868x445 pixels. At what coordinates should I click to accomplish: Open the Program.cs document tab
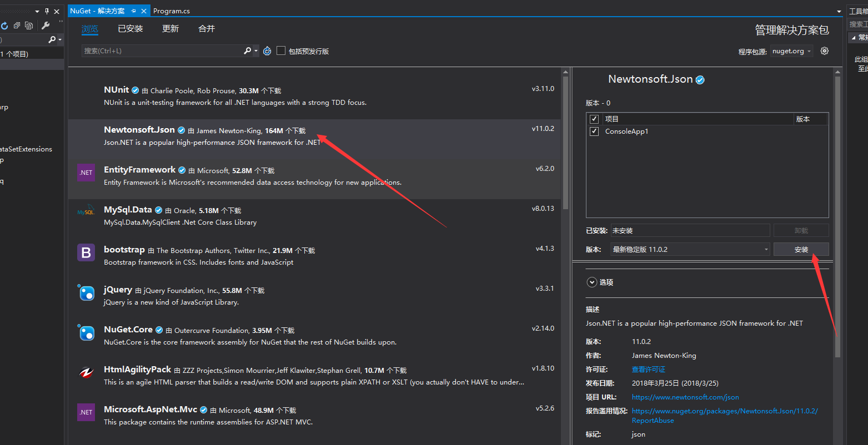pyautogui.click(x=172, y=11)
